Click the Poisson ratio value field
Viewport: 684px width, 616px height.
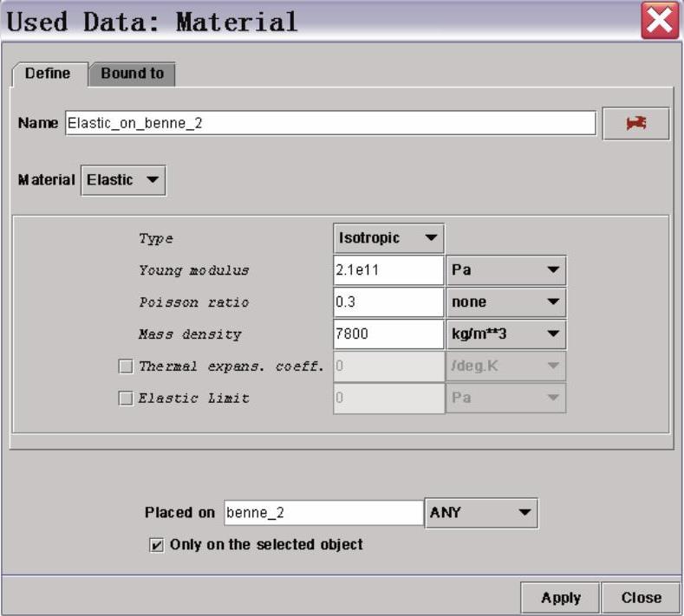click(388, 302)
